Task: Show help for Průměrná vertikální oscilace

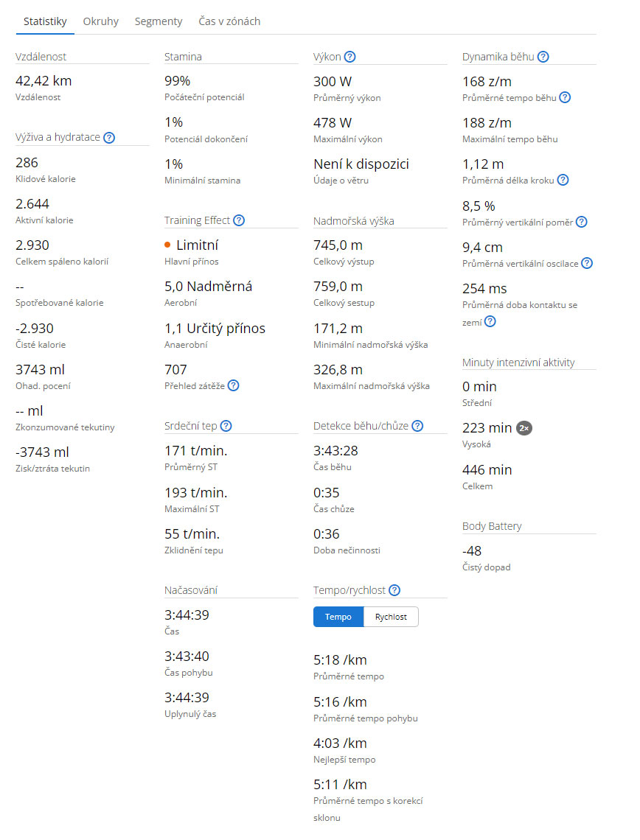Action: (587, 263)
